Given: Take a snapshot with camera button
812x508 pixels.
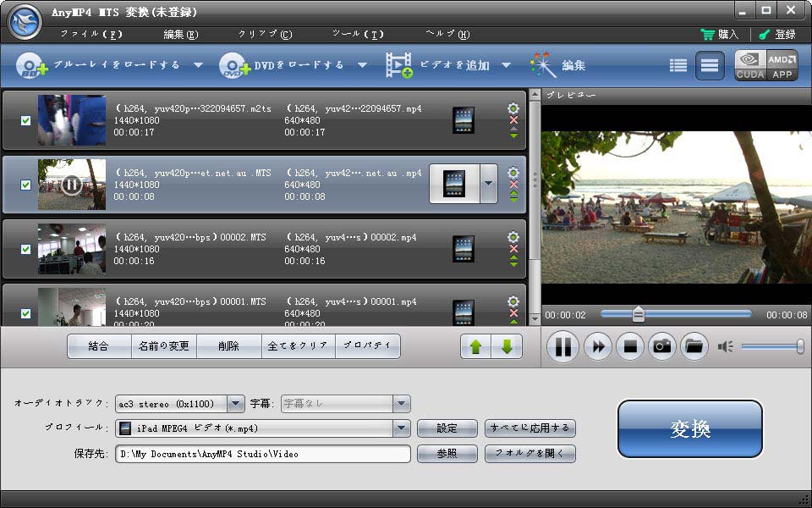Looking at the screenshot, I should (x=662, y=346).
